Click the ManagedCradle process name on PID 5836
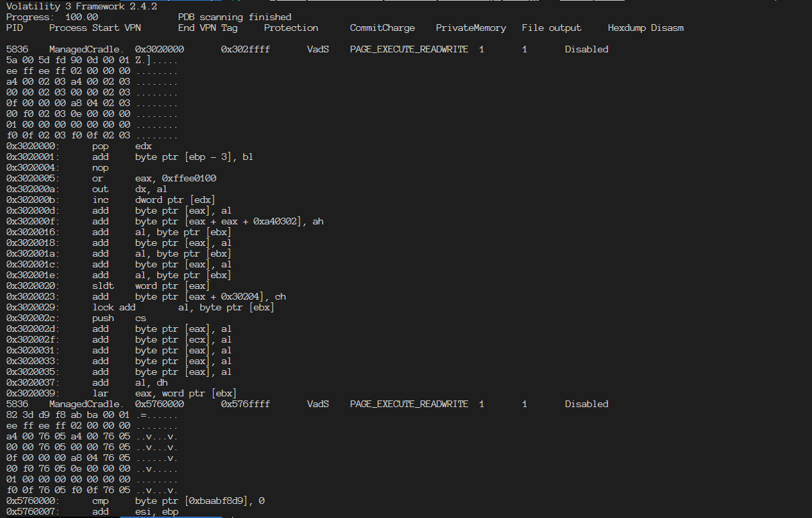The width and height of the screenshot is (812, 518). [x=80, y=49]
